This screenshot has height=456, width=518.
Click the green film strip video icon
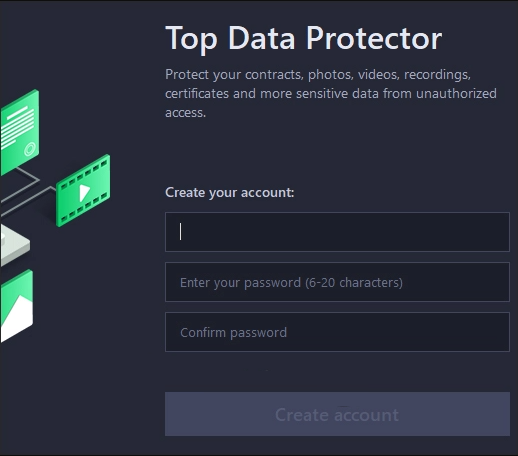tap(83, 191)
